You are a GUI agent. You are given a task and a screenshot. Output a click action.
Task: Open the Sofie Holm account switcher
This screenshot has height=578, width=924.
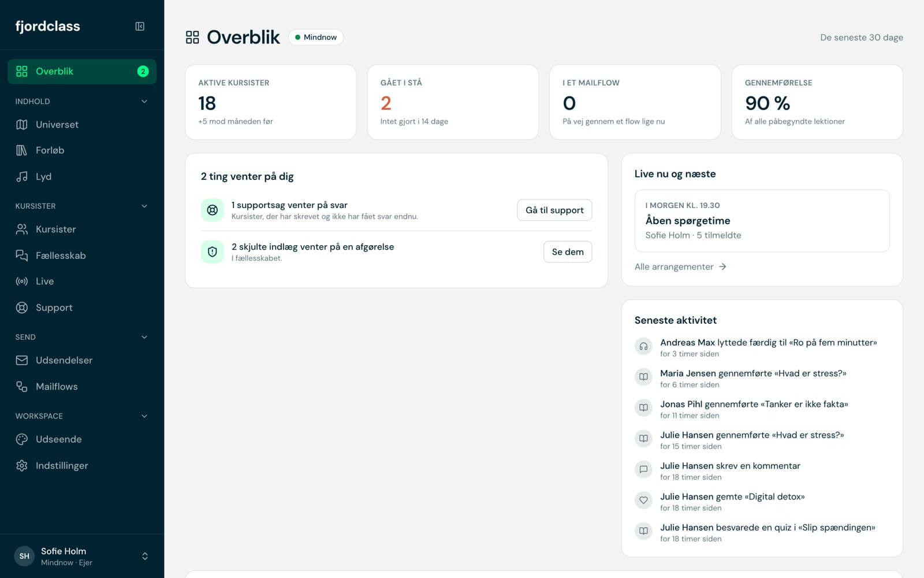click(82, 556)
